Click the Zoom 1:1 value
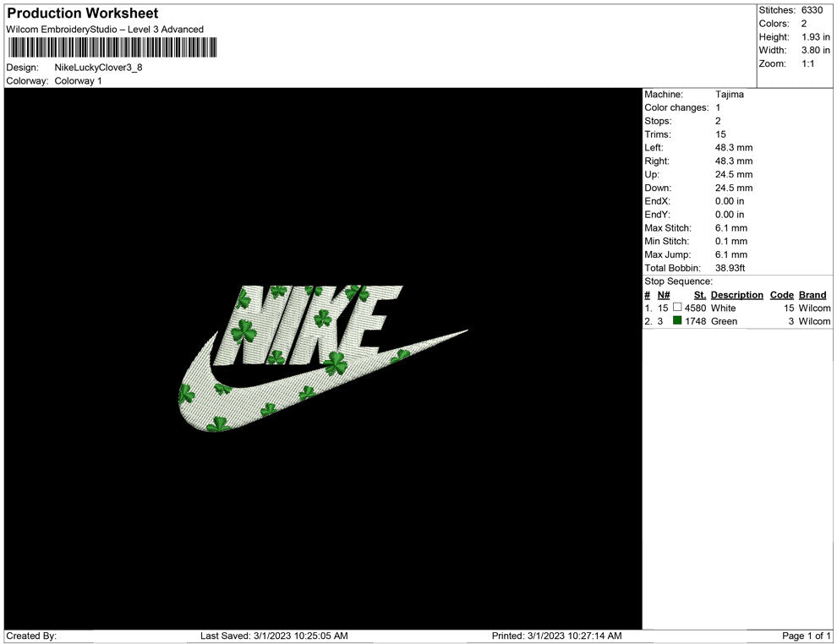The height and width of the screenshot is (644, 837). (x=807, y=64)
